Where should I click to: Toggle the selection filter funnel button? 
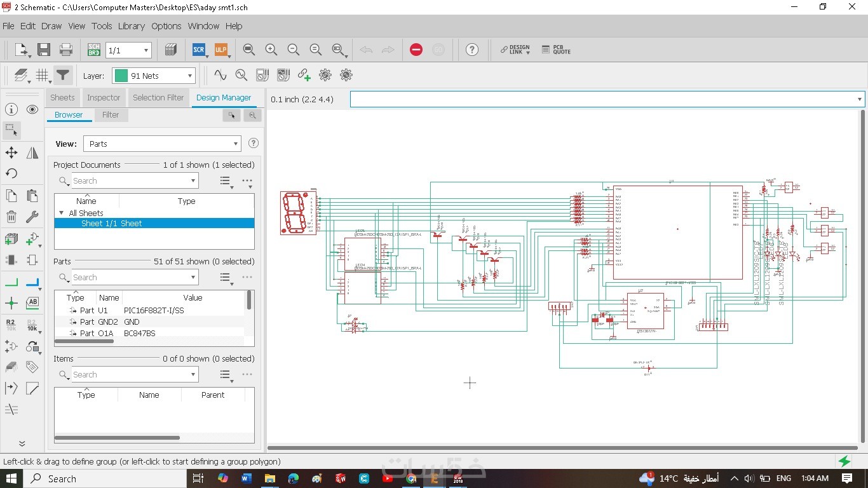62,76
